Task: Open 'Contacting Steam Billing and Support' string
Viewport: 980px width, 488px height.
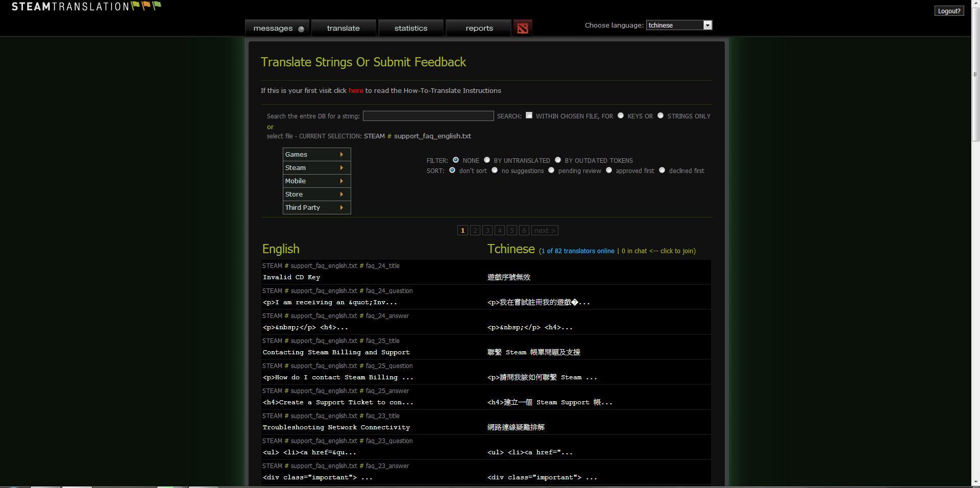Action: 336,352
